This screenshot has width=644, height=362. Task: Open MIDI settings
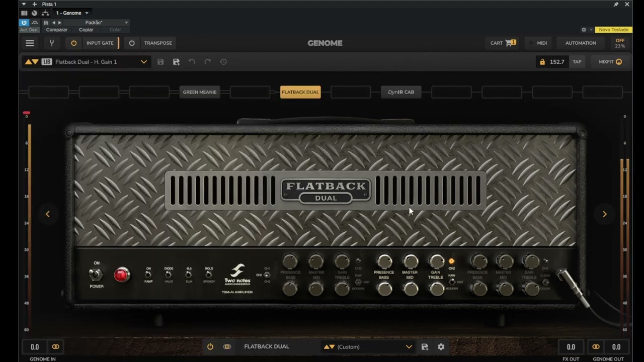(537, 43)
